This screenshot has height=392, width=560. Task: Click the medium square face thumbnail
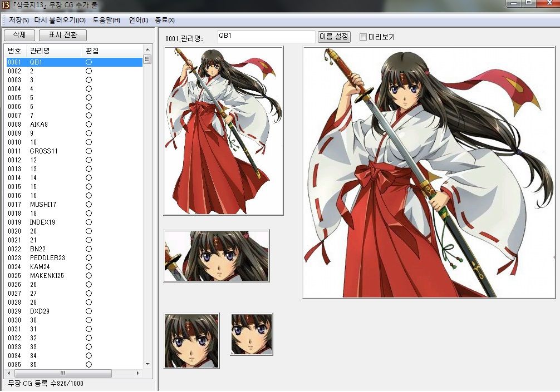pyautogui.click(x=192, y=341)
